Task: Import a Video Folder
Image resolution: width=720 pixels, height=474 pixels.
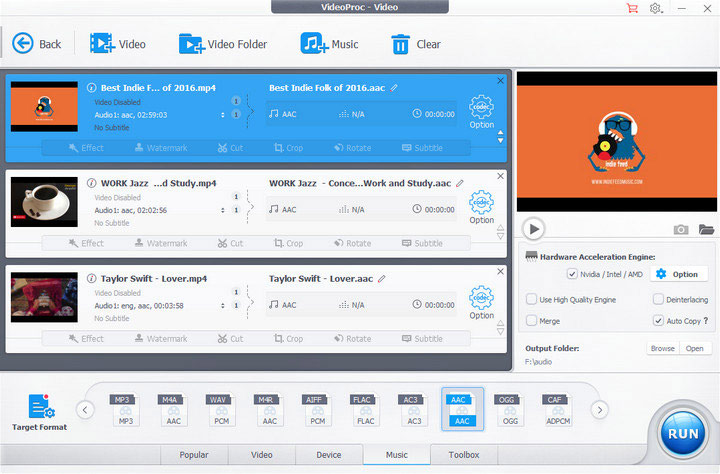Action: pos(223,44)
